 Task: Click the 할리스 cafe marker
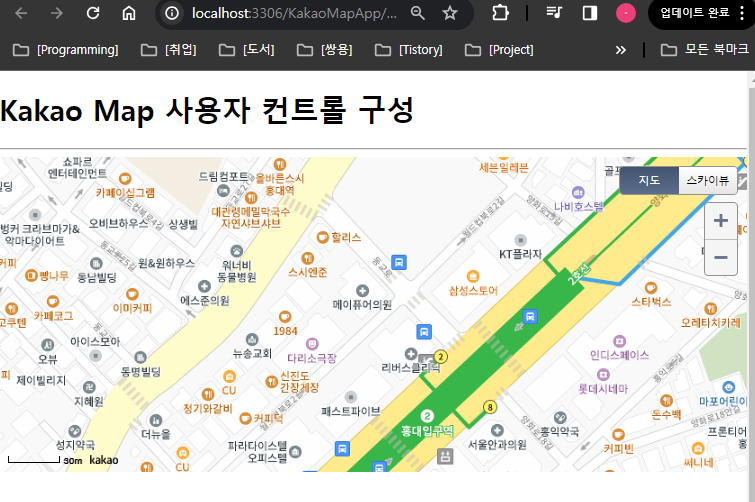pyautogui.click(x=322, y=237)
